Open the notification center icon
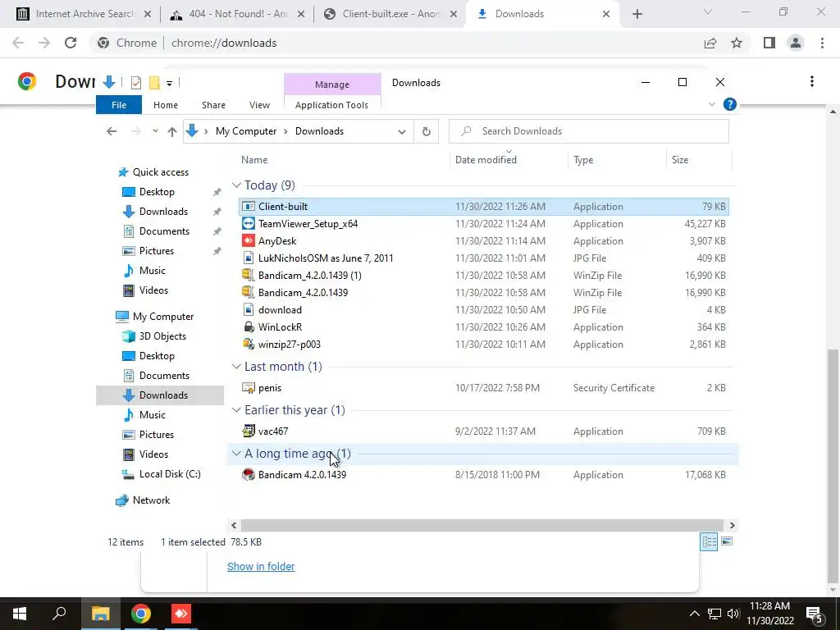Screen dimensions: 840x630 click(x=815, y=614)
